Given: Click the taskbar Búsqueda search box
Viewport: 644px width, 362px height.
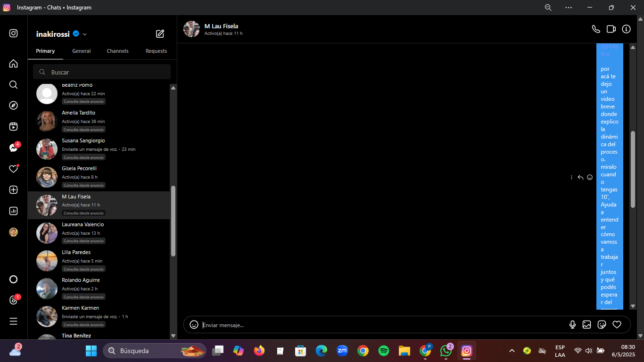Looking at the screenshot, I should coord(155,351).
